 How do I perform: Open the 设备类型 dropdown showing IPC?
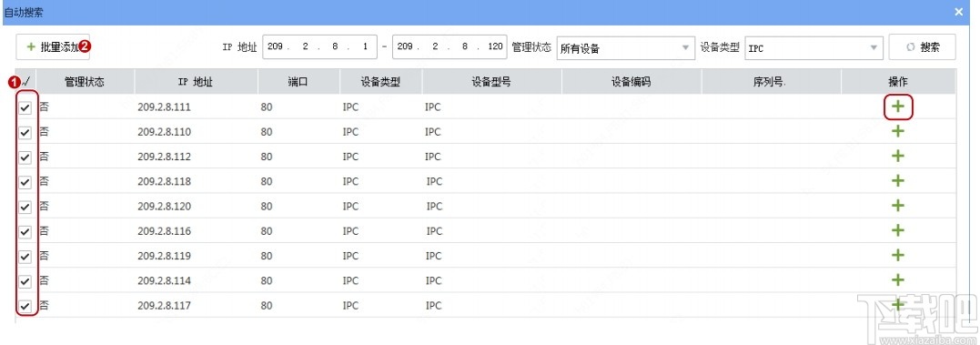(813, 47)
